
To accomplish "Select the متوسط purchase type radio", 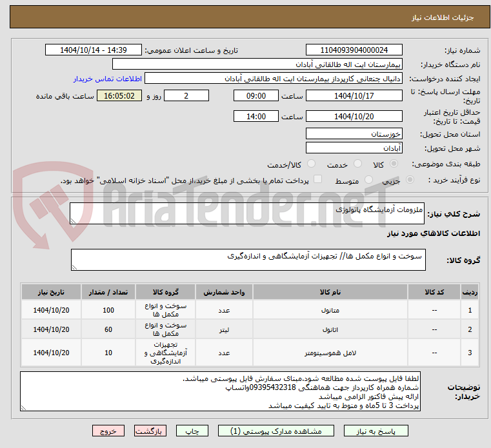I will [368, 180].
